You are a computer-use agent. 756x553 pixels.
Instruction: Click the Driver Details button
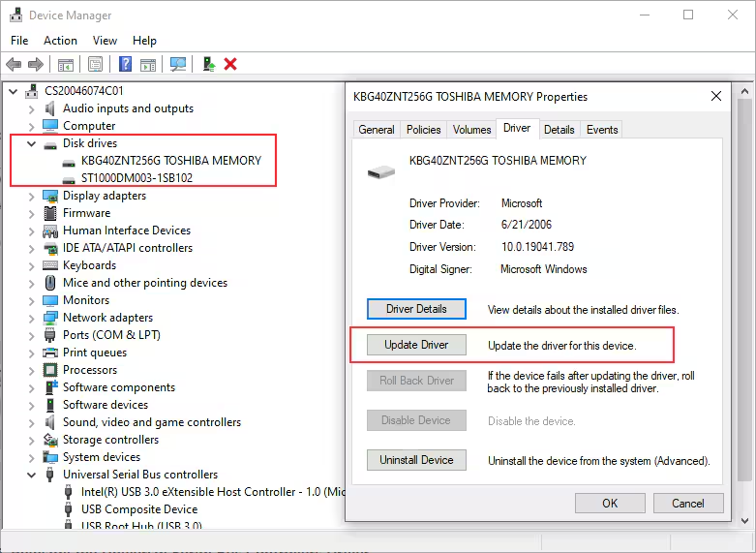coord(416,309)
